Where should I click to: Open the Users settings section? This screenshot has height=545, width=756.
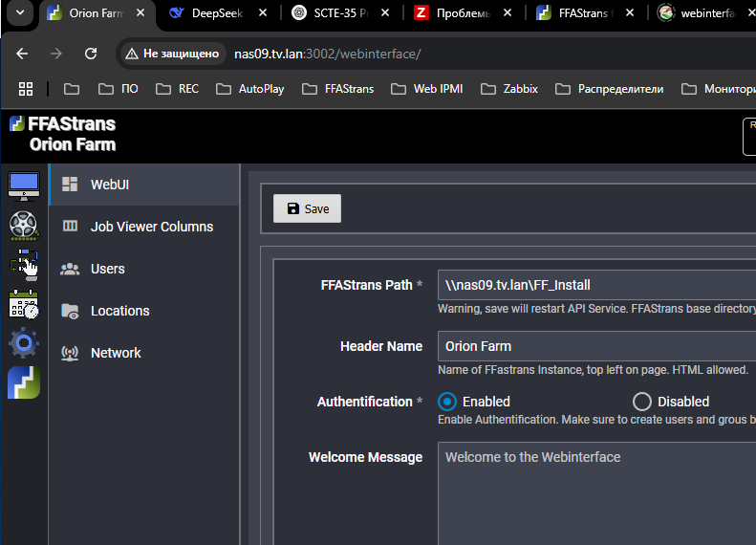coord(144,269)
